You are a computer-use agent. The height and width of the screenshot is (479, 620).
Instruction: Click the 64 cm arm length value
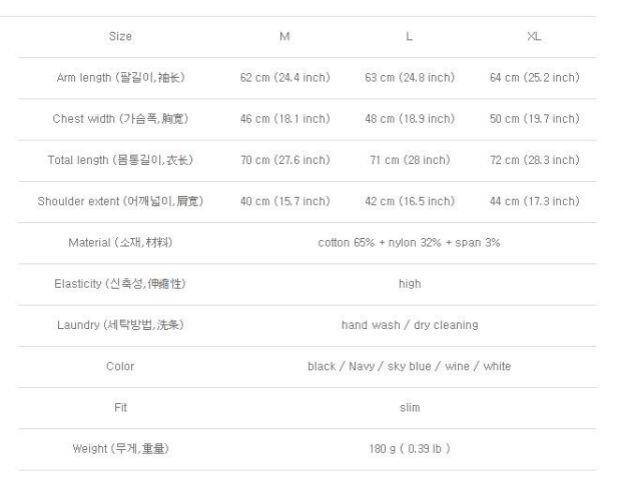[534, 78]
